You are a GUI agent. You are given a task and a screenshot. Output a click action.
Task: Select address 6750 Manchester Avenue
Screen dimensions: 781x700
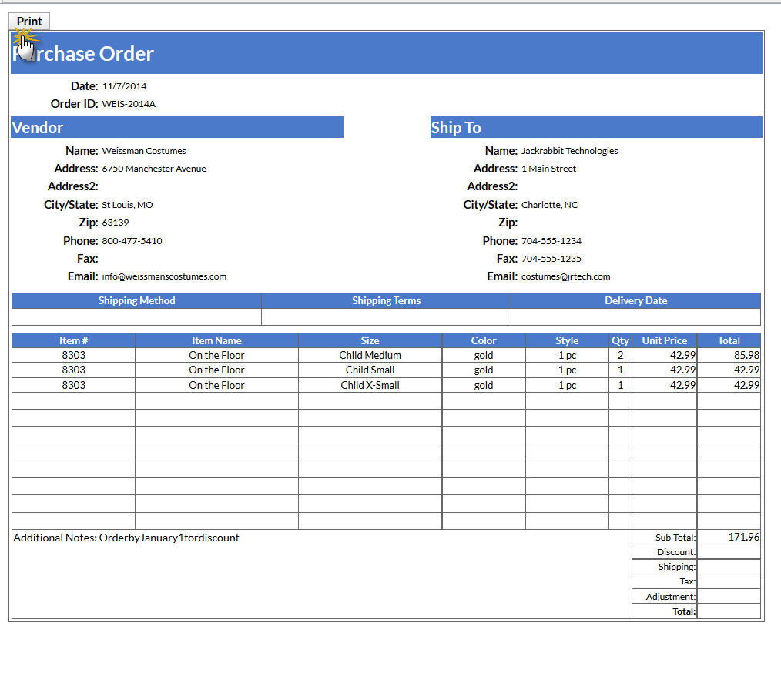pyautogui.click(x=154, y=169)
